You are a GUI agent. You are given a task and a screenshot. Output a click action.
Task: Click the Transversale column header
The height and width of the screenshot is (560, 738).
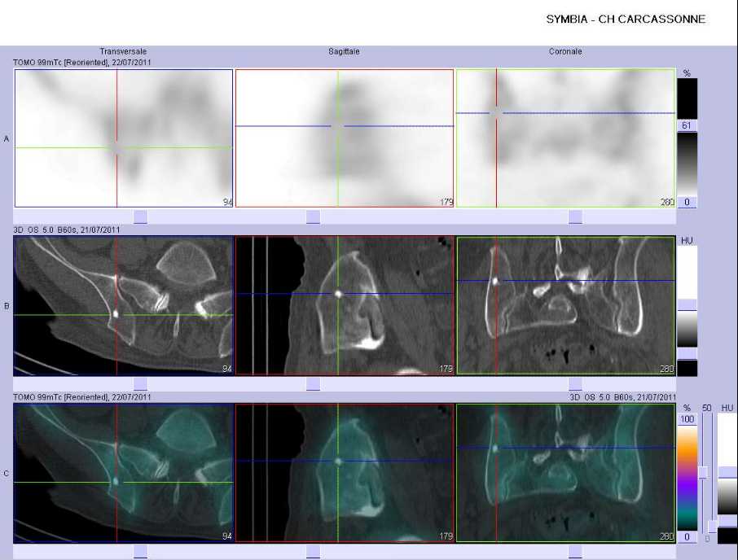(x=123, y=51)
